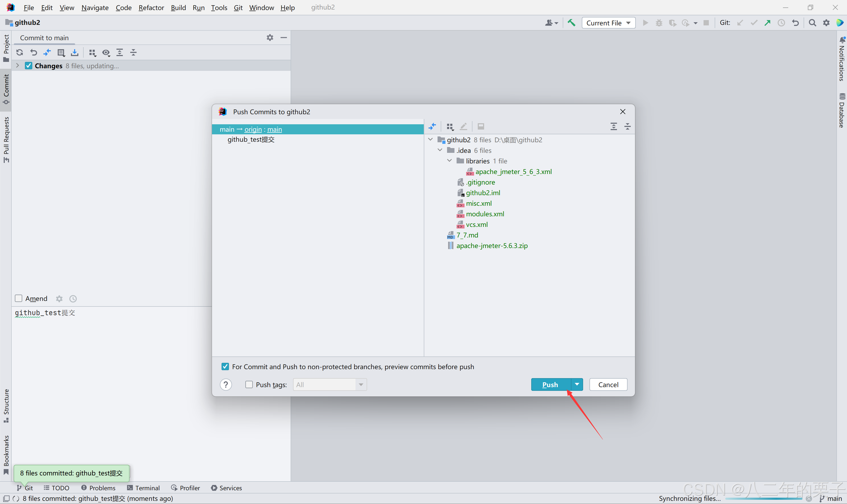Open the Navigate menu
The height and width of the screenshot is (504, 847).
[95, 7]
